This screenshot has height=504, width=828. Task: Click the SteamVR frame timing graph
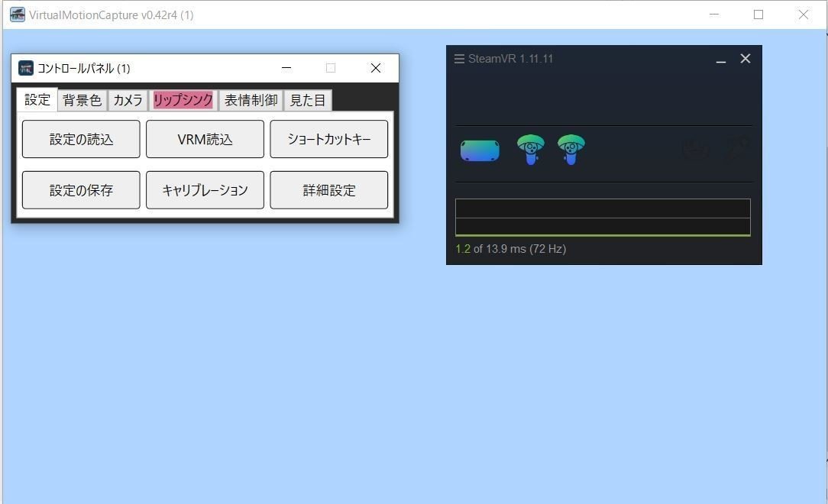coord(603,217)
